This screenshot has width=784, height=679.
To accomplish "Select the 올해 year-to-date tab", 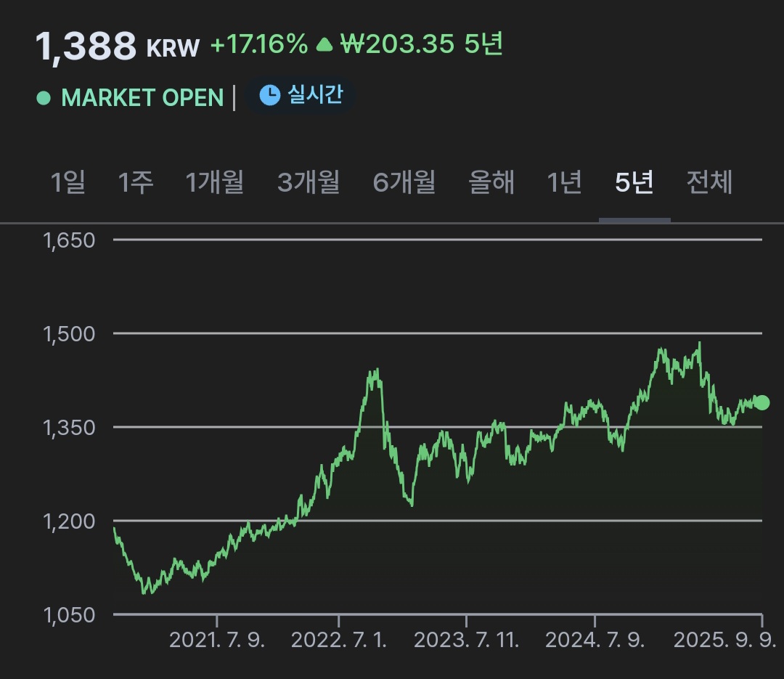I will 491,182.
